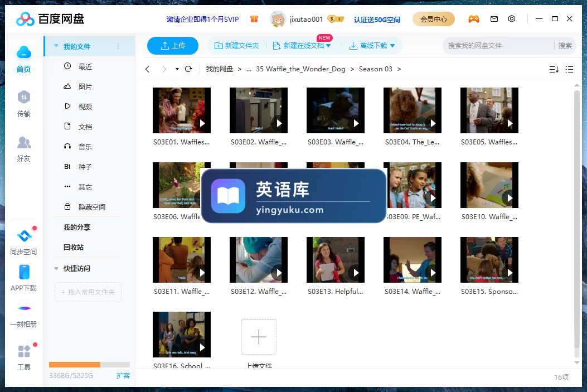Open the 首页 home cloud icon
The height and width of the screenshot is (392, 587).
(x=24, y=52)
